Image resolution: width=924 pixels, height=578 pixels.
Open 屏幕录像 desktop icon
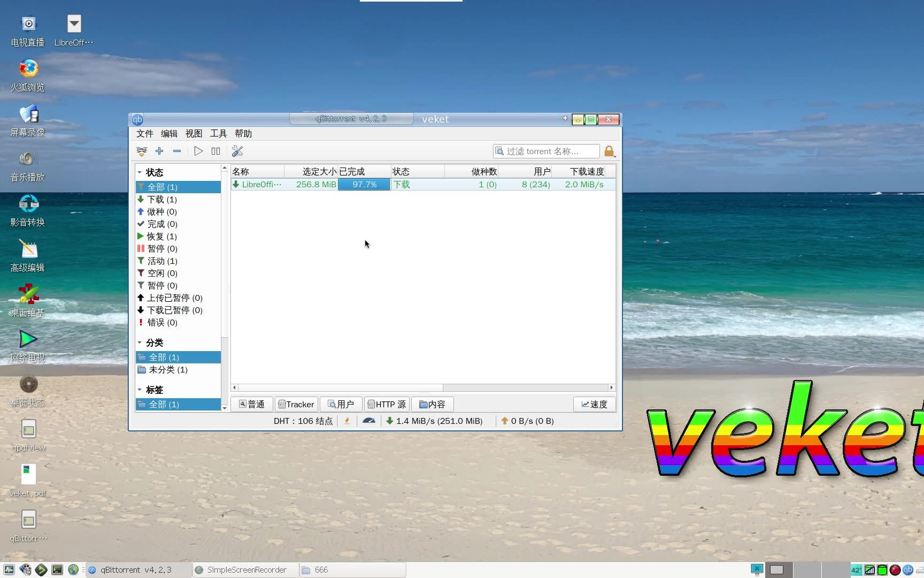point(28,121)
